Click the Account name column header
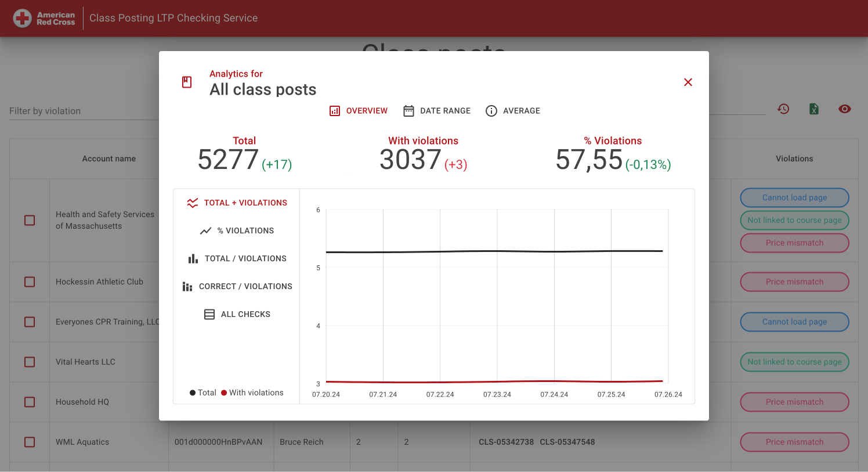The width and height of the screenshot is (868, 472). [x=109, y=158]
